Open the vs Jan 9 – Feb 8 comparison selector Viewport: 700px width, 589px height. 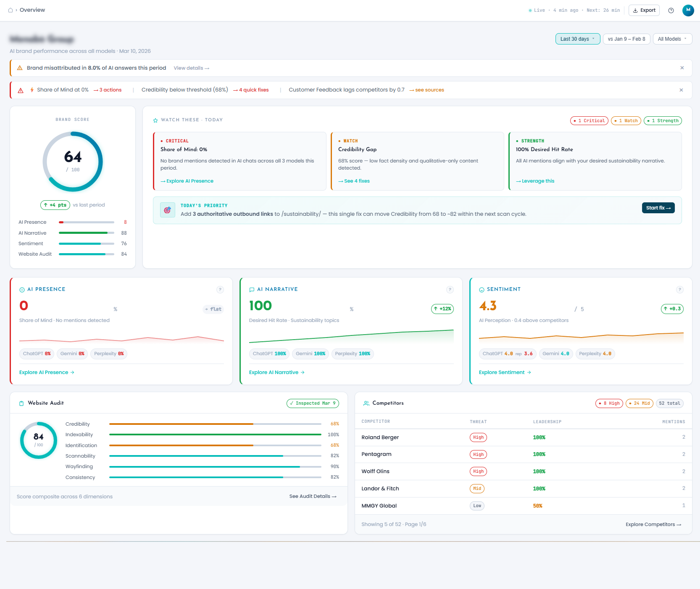pyautogui.click(x=626, y=39)
